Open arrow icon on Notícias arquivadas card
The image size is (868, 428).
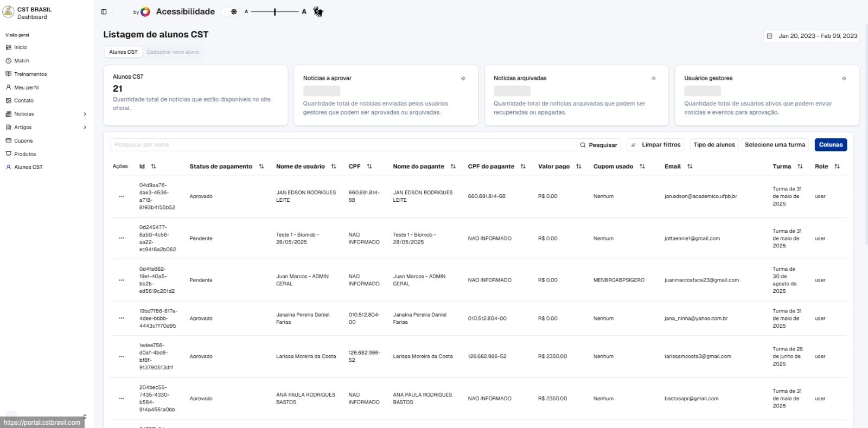[654, 79]
